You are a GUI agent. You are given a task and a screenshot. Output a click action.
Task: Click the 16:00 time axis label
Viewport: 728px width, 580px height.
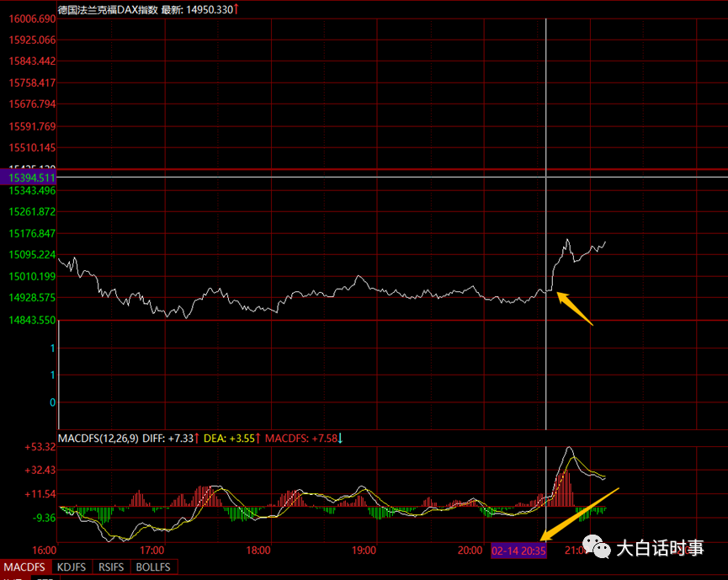click(x=44, y=551)
